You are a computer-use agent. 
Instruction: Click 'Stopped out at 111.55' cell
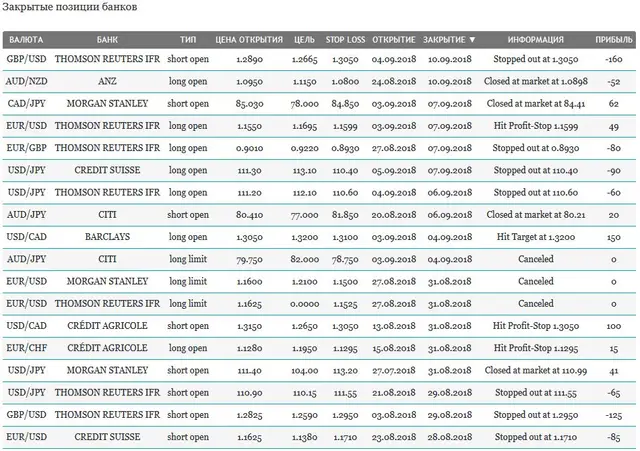pos(536,393)
